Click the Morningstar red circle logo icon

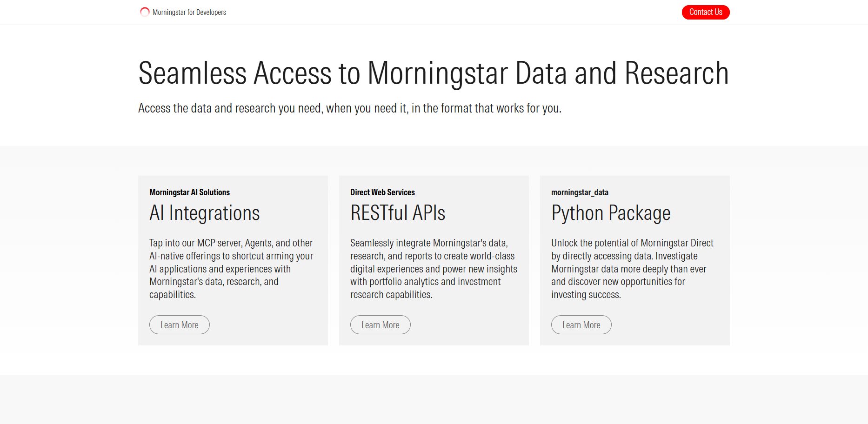[145, 12]
